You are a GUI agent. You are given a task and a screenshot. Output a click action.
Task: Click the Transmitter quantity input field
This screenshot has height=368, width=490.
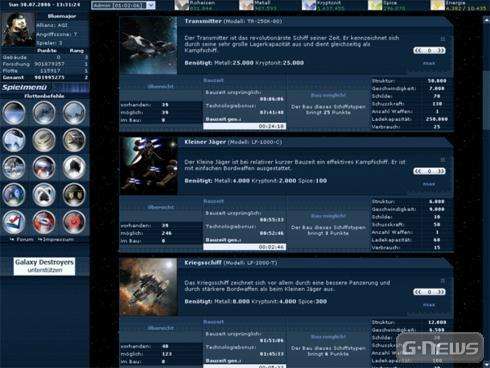(x=429, y=50)
